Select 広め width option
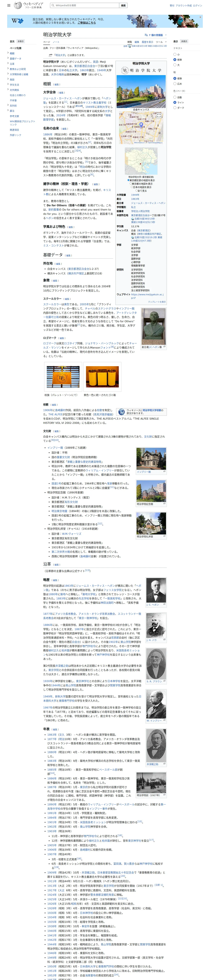 tap(175, 84)
